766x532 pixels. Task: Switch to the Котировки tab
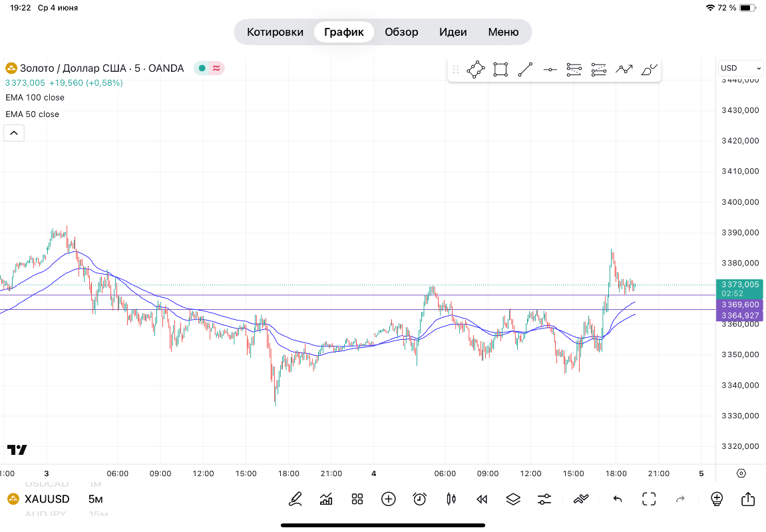click(x=275, y=32)
